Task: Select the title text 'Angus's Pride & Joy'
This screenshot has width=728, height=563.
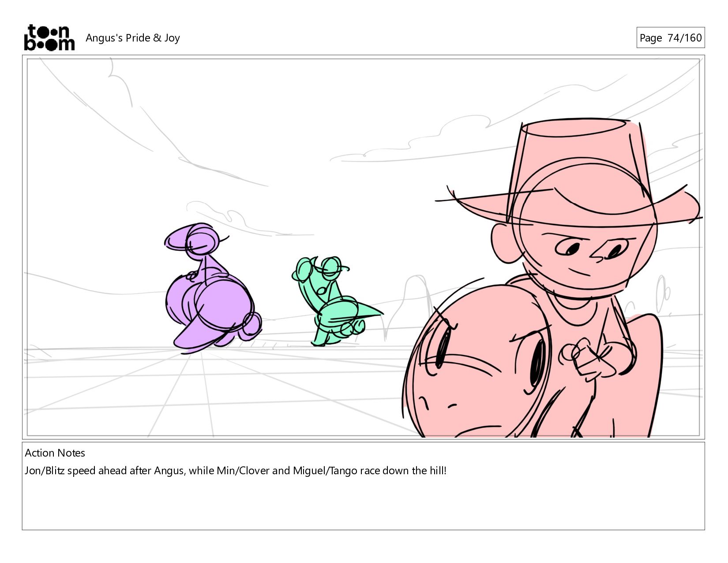Action: click(133, 38)
